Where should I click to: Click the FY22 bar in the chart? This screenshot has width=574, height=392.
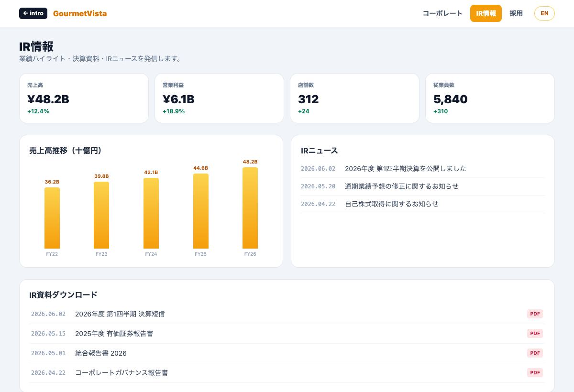pos(52,218)
